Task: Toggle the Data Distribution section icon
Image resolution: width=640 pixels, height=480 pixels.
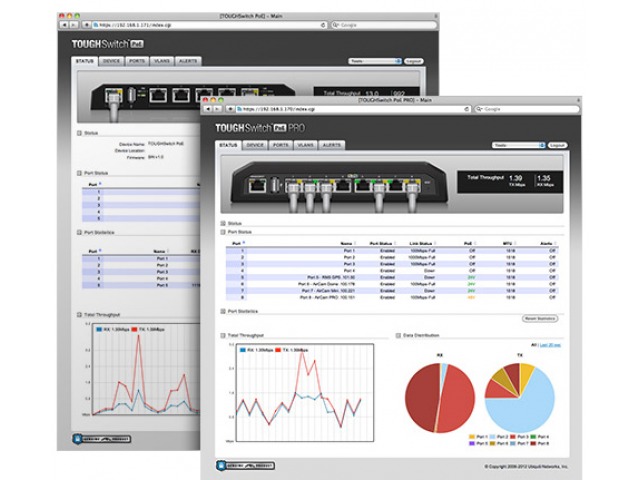Action: pos(398,336)
